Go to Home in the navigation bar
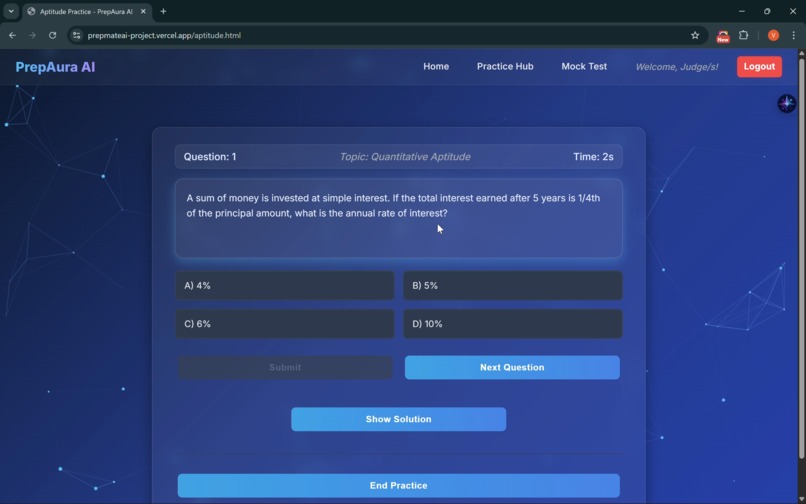The image size is (806, 504). click(x=436, y=66)
